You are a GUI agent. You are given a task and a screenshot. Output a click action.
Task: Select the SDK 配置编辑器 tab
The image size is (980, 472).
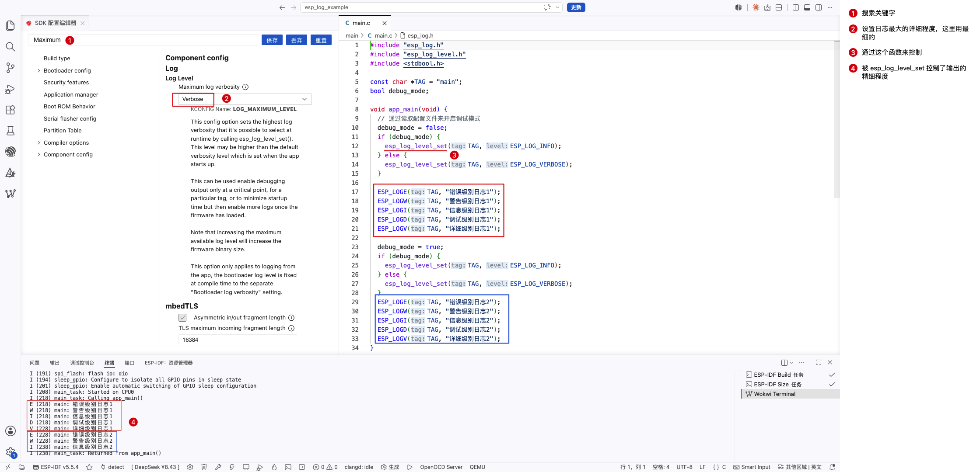[56, 23]
